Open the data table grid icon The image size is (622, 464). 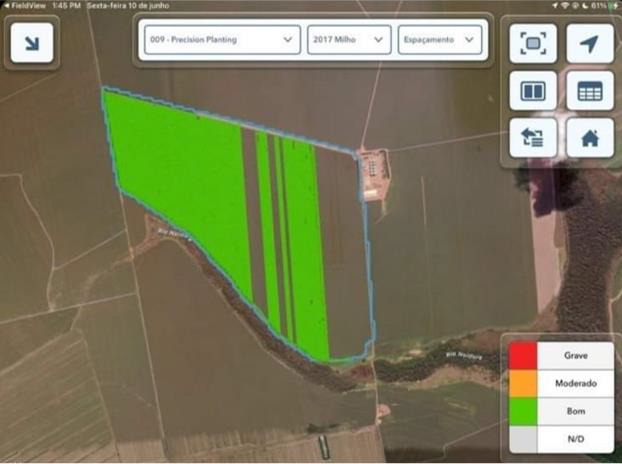(x=589, y=91)
